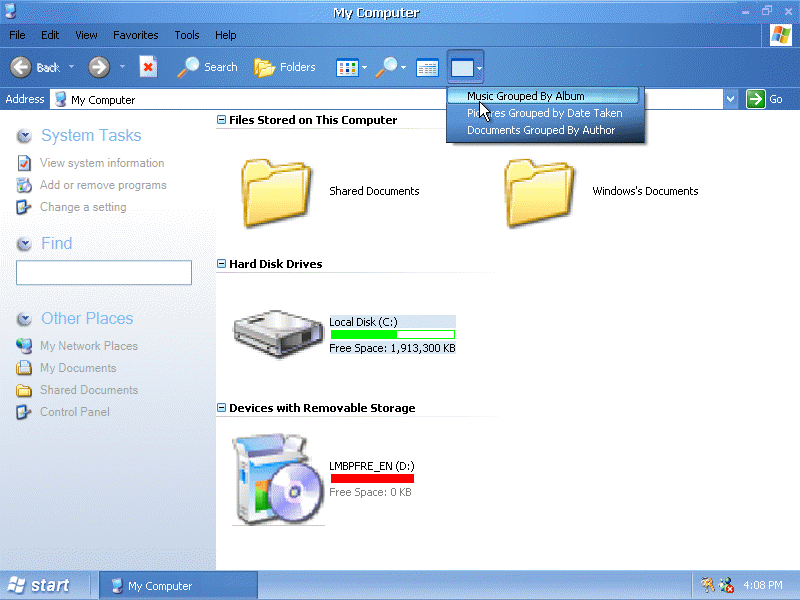Click the Windows flag logo icon
Viewport: 800px width, 600px height.
tap(781, 35)
